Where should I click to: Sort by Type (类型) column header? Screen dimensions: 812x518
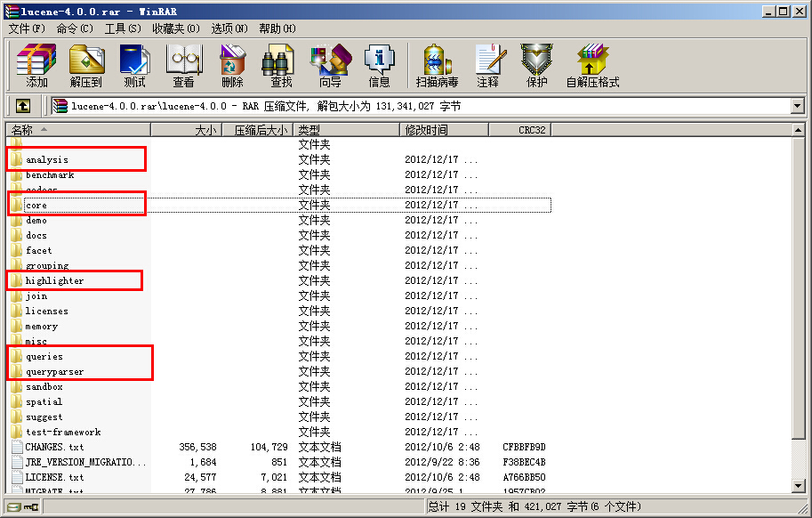click(347, 130)
